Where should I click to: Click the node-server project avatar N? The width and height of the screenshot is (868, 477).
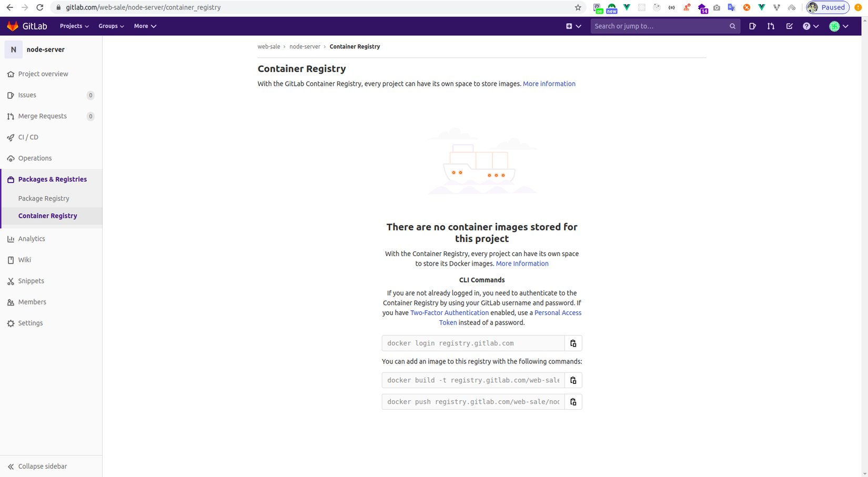pos(13,49)
